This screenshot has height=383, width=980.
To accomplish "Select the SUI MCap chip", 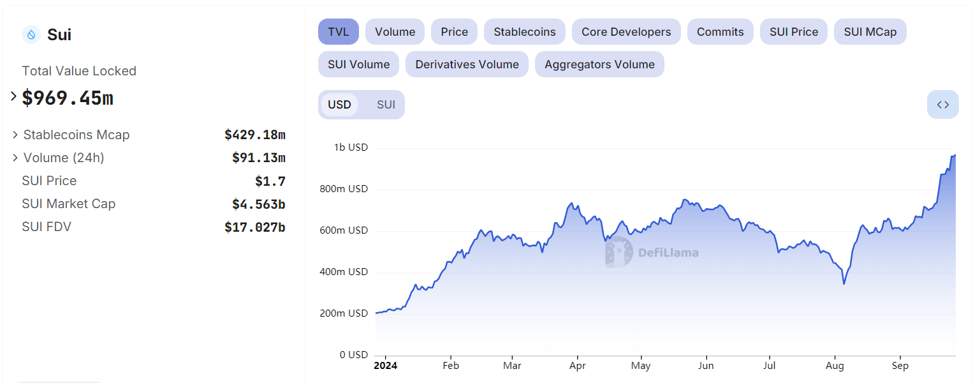I will tap(870, 32).
